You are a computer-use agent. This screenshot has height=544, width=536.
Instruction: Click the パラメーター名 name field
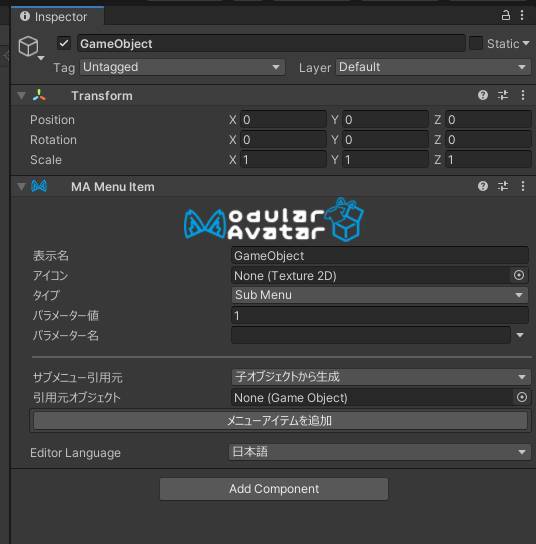click(371, 335)
